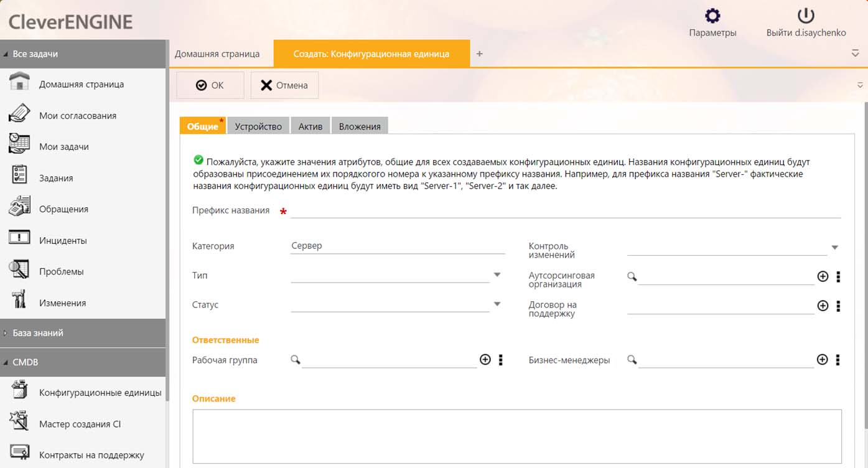
Task: Click the Выйти power icon
Action: pyautogui.click(x=806, y=16)
